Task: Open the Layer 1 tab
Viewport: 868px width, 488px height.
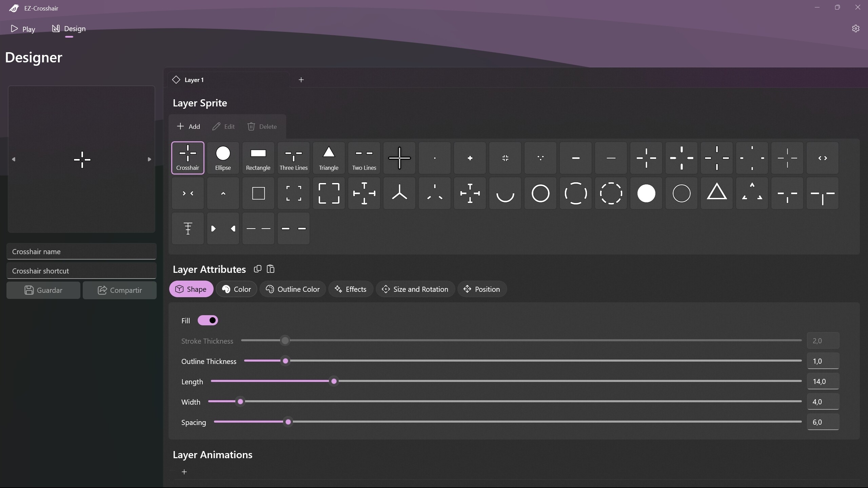Action: 195,80
